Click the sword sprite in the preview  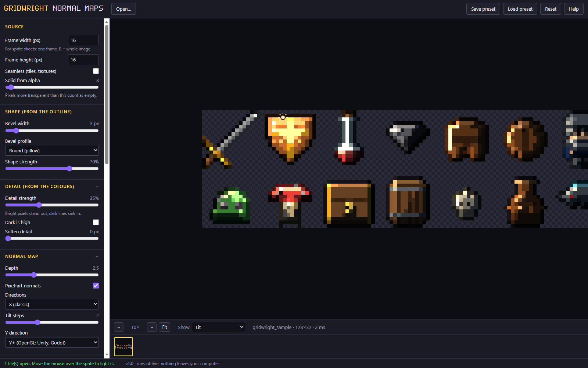[x=230, y=139]
